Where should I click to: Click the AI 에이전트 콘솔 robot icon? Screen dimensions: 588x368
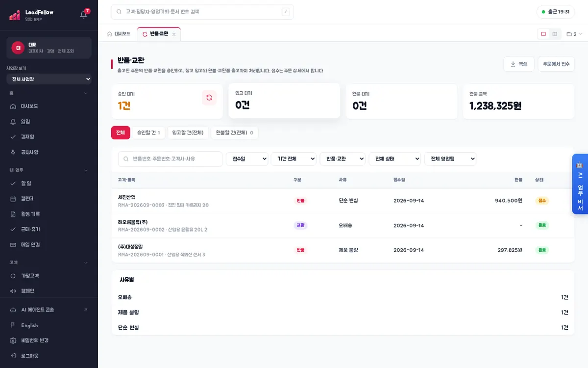pyautogui.click(x=13, y=310)
